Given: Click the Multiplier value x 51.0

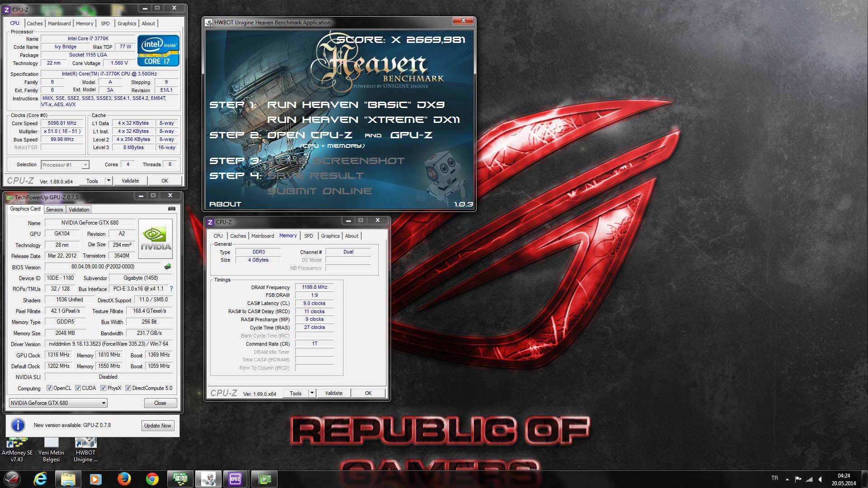Looking at the screenshot, I should click(62, 131).
